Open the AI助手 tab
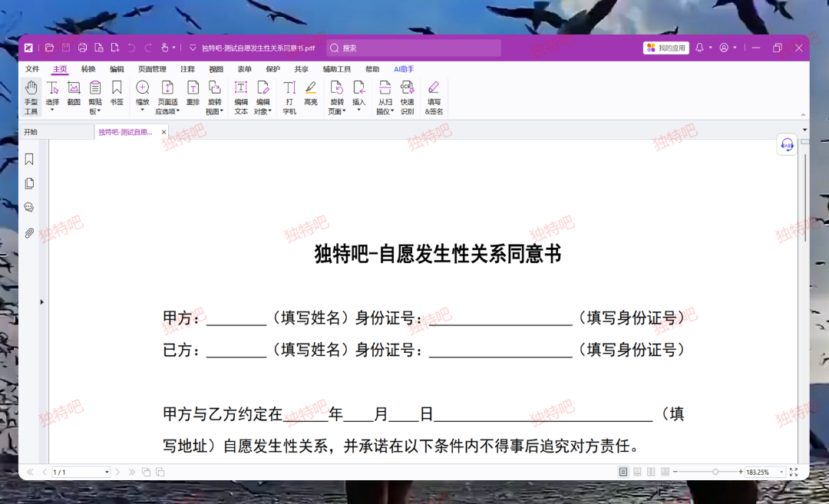The image size is (829, 504). (x=404, y=69)
